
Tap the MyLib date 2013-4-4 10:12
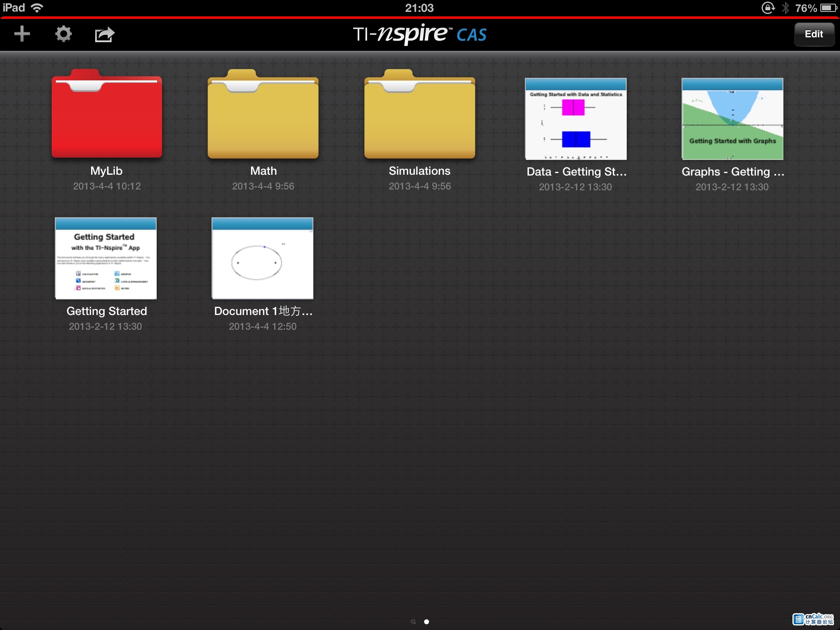tap(107, 186)
